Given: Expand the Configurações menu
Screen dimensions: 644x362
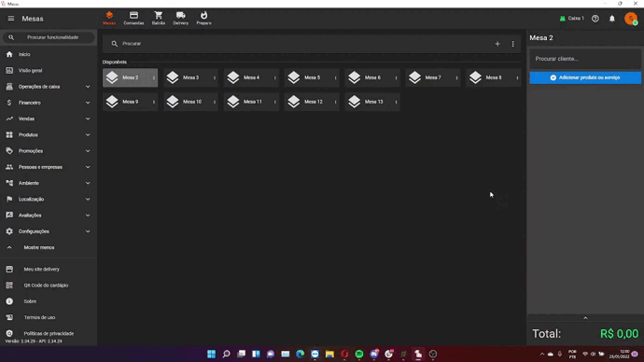Looking at the screenshot, I should click(x=49, y=231).
